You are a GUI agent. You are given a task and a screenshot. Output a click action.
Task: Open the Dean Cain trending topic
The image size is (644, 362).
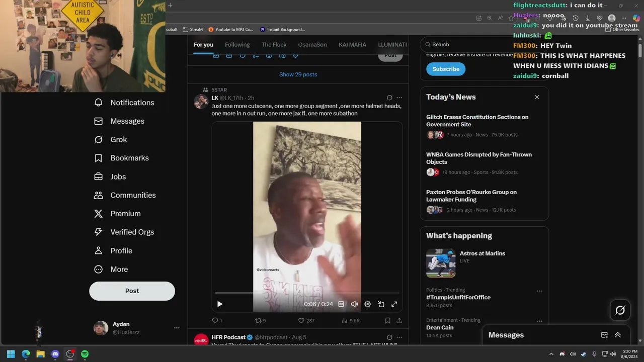coord(440,327)
